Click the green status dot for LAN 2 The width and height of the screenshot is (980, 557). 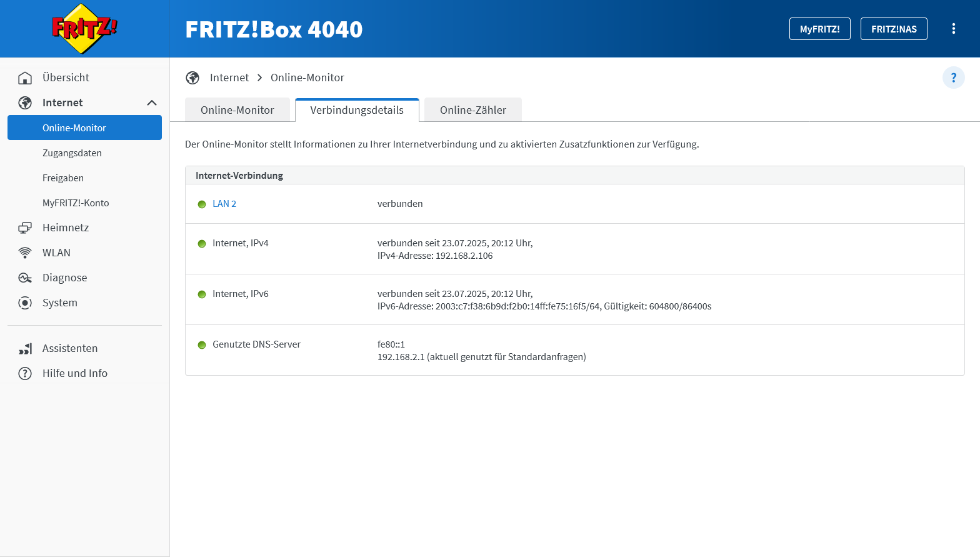pos(202,204)
